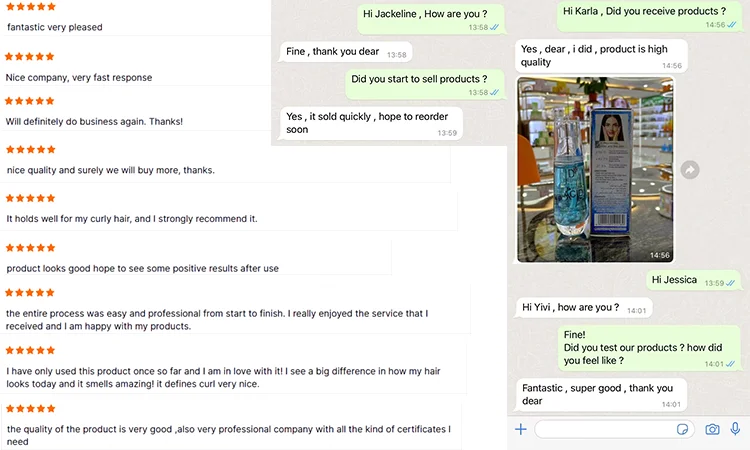The height and width of the screenshot is (450, 750).
Task: Select the 'Hi Jackeline, How are you ?' message
Action: coord(431,19)
